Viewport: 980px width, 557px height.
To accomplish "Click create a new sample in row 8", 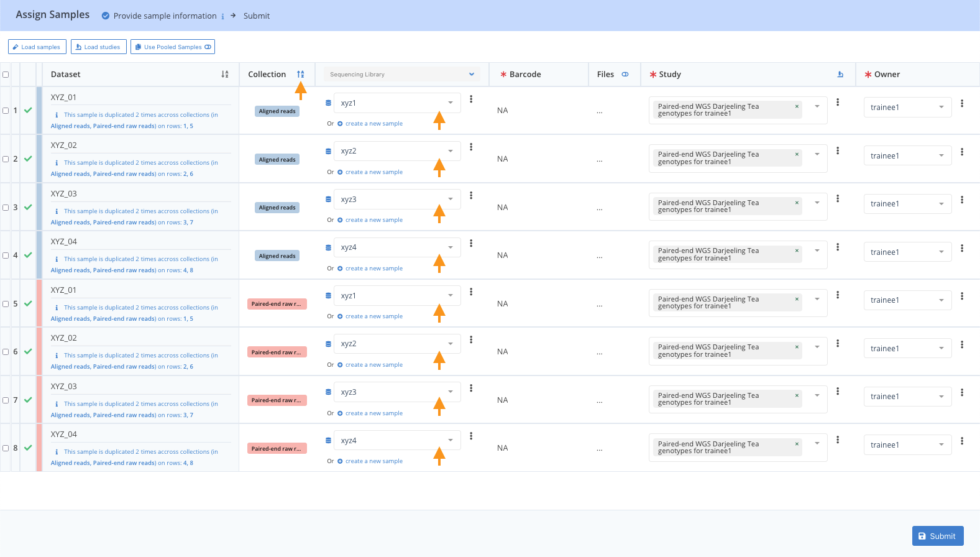I will (x=374, y=461).
